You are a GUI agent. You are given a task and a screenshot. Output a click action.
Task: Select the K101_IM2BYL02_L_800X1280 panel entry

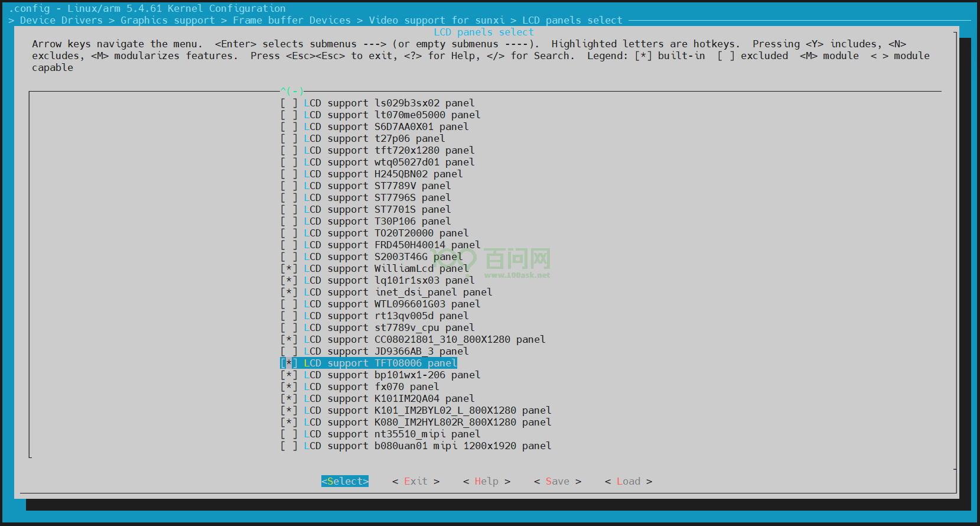[x=427, y=410]
